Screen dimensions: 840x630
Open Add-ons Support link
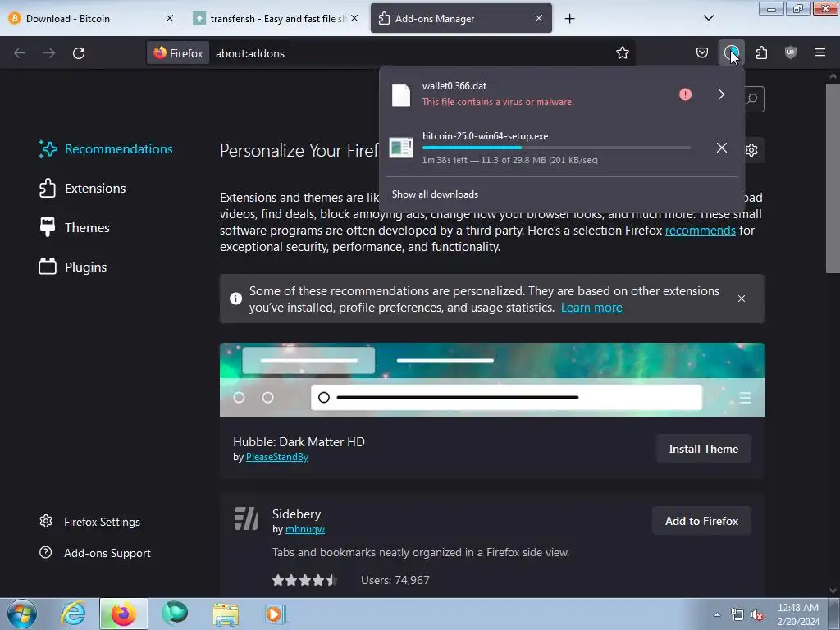[95, 553]
